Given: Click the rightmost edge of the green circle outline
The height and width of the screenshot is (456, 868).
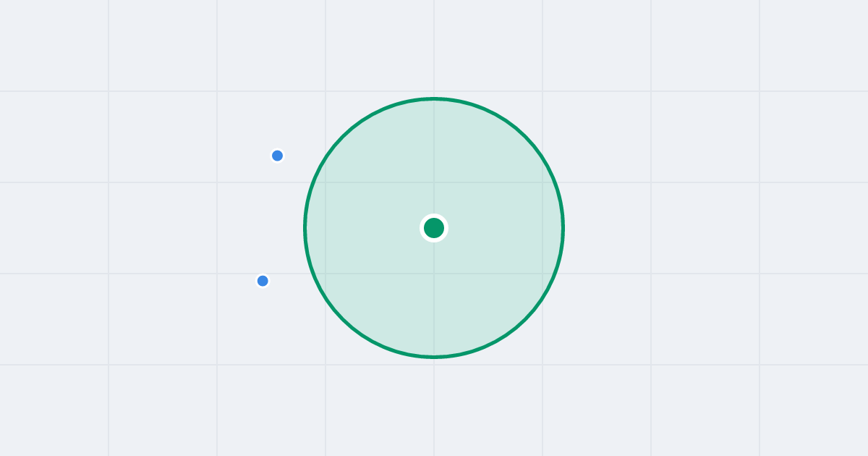Looking at the screenshot, I should (563, 228).
